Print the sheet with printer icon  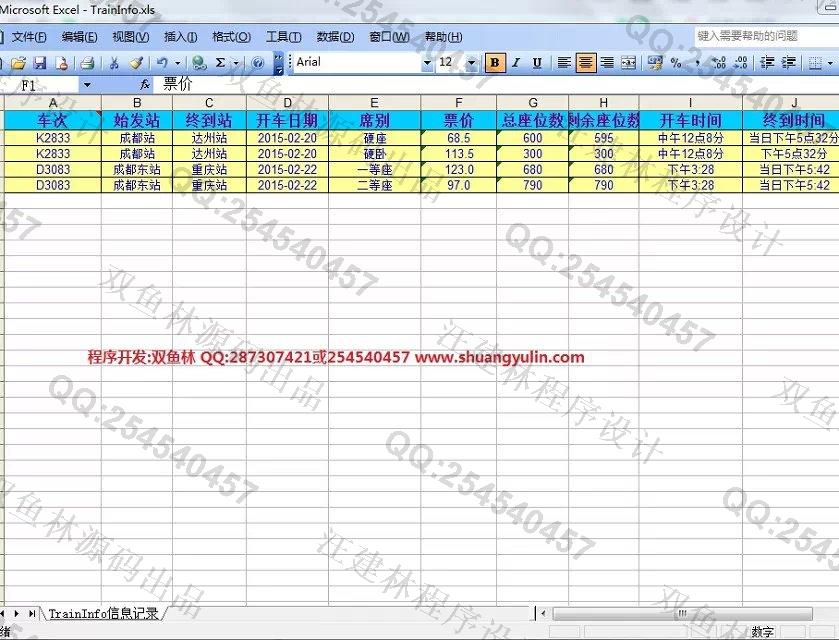coord(87,63)
